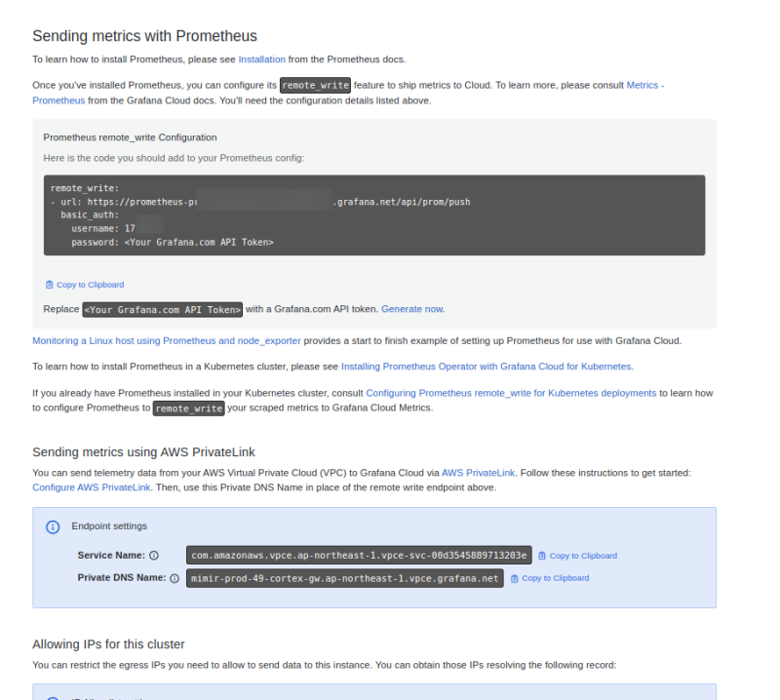Click the Generate now API token link

pyautogui.click(x=411, y=309)
